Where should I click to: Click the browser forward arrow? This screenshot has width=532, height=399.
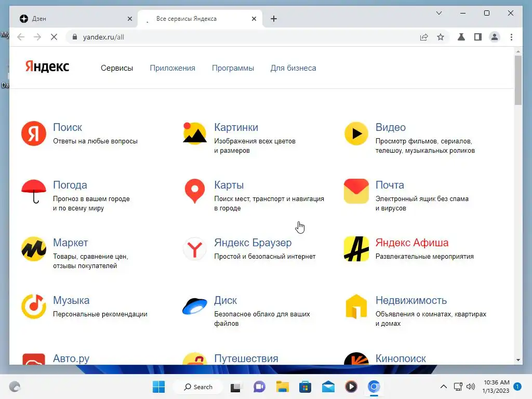tap(37, 37)
